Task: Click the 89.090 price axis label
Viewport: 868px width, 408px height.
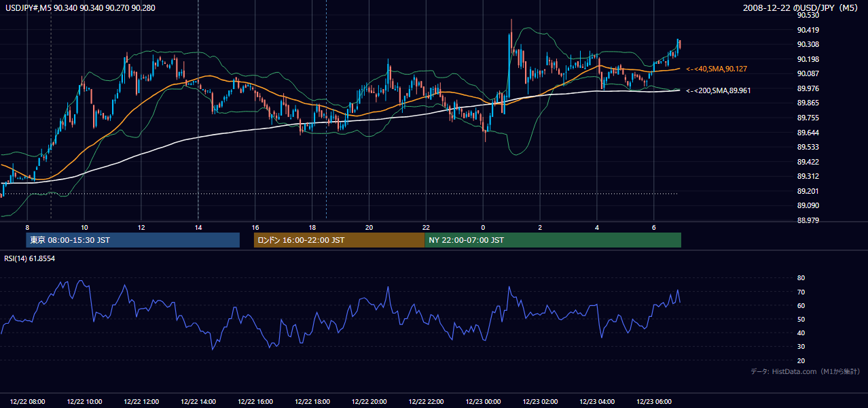Action: 808,205
